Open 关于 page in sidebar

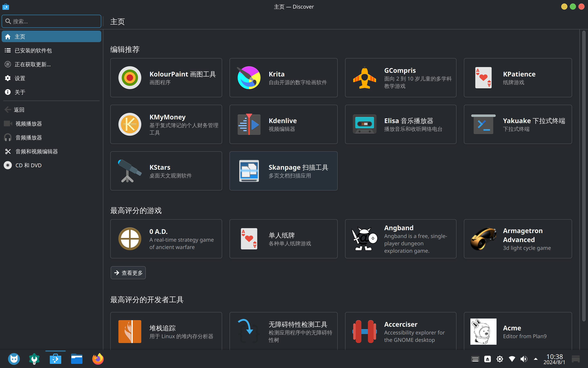[51, 92]
